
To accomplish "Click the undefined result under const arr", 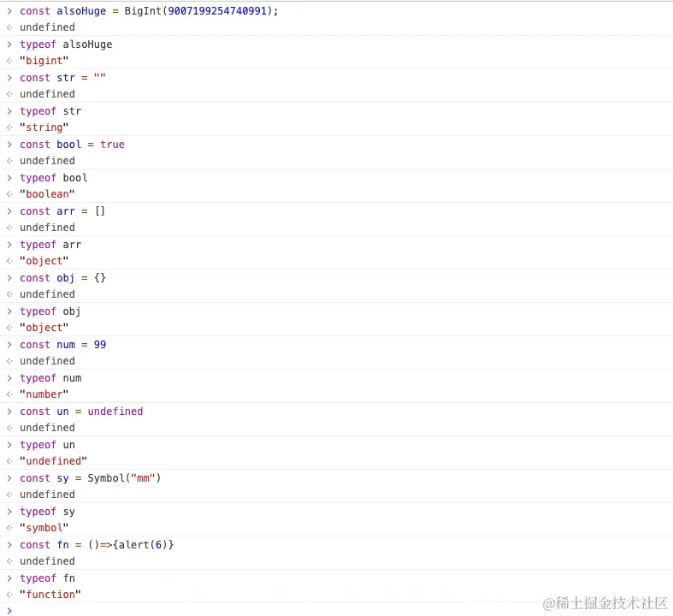I will pyautogui.click(x=47, y=228).
